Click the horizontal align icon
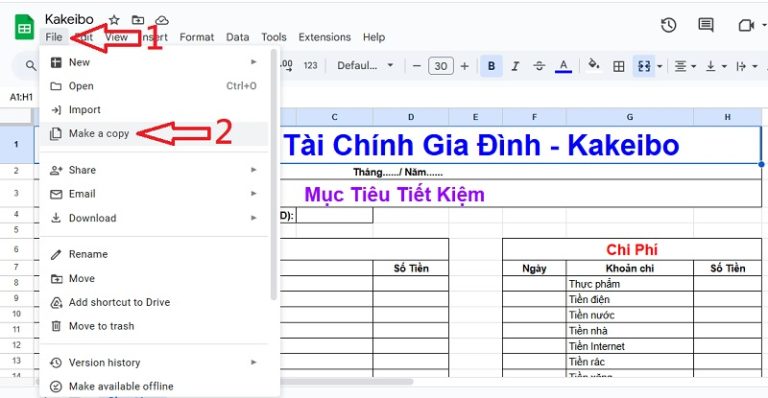 680,66
